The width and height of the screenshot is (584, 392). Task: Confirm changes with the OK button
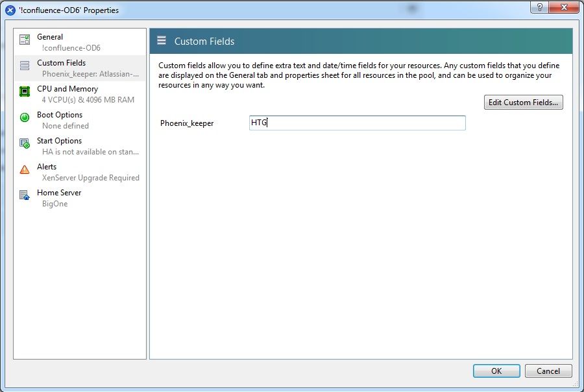coord(496,371)
